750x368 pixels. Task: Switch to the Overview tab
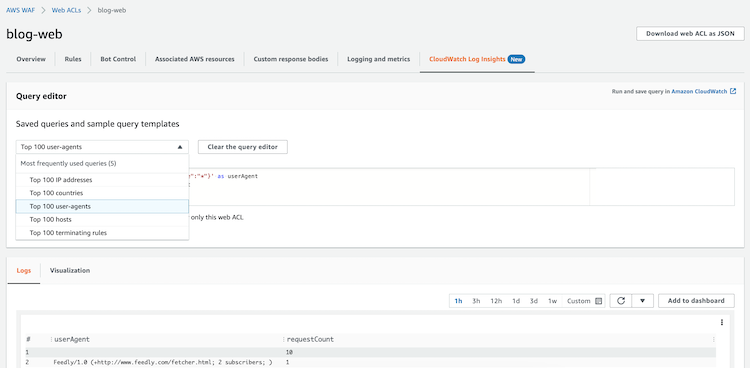point(31,59)
